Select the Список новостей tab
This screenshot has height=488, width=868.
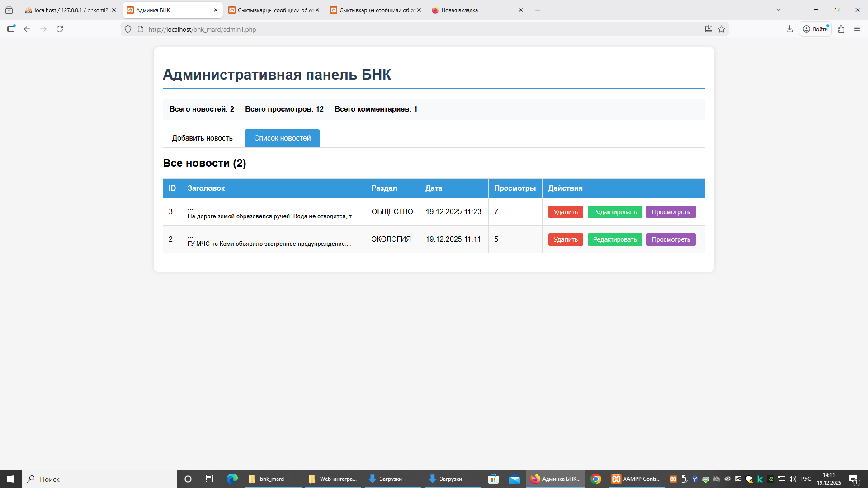(282, 138)
